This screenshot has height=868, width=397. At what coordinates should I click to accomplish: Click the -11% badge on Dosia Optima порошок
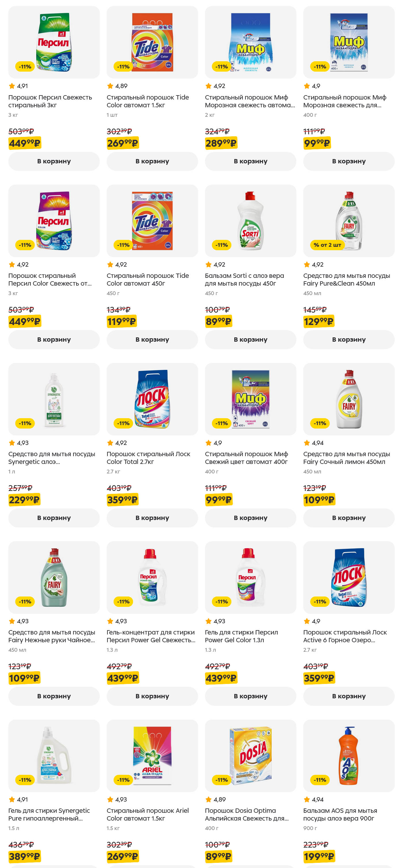222,780
